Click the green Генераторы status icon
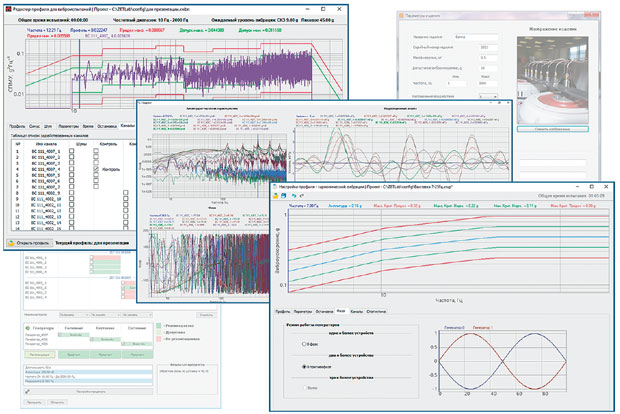This screenshot has height=414, width=620. click(x=28, y=328)
